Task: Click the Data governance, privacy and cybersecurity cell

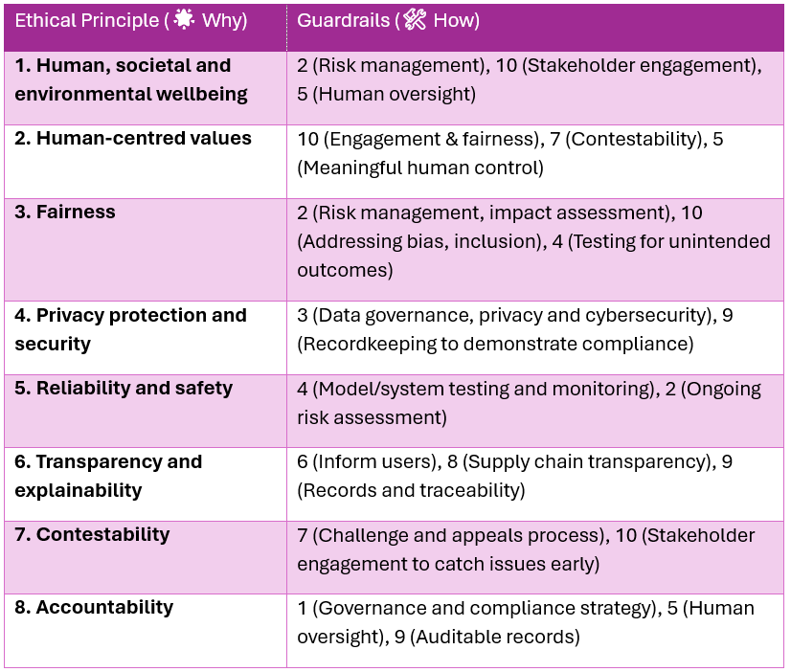Action: [515, 329]
